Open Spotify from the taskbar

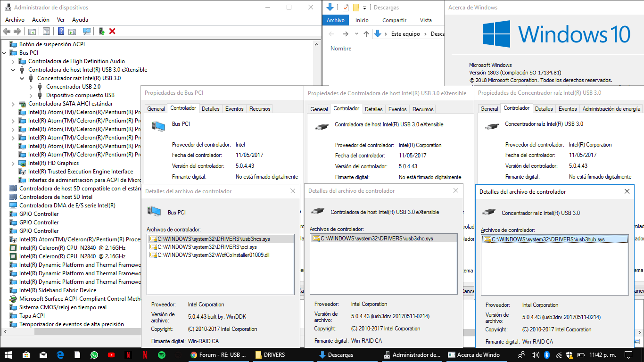162,355
